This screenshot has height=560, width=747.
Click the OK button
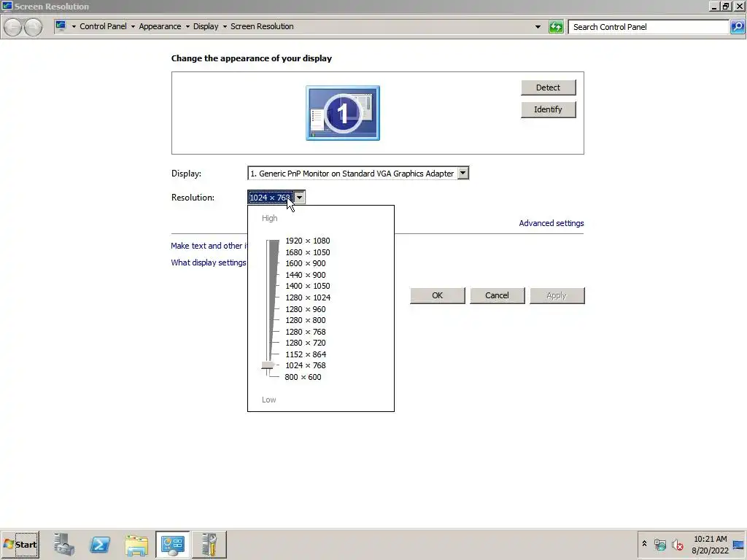tap(438, 296)
